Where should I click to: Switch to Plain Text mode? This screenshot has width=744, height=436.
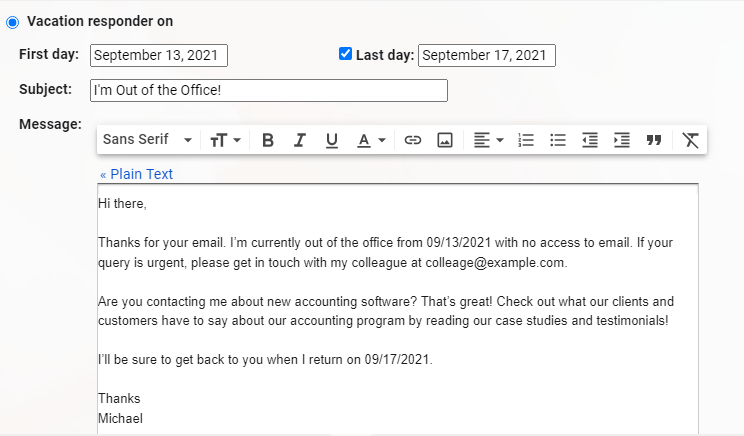click(x=136, y=174)
